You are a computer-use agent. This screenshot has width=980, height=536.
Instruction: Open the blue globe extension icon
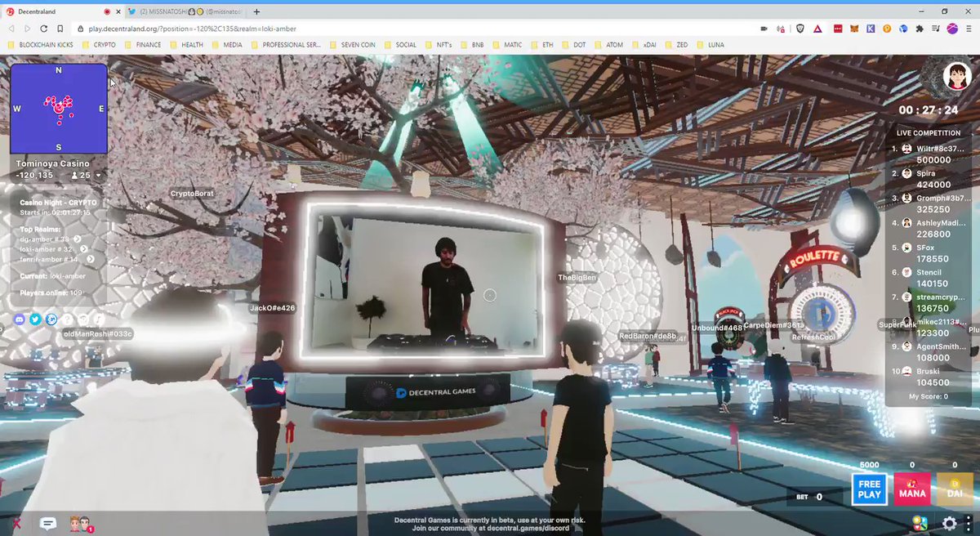(x=903, y=29)
